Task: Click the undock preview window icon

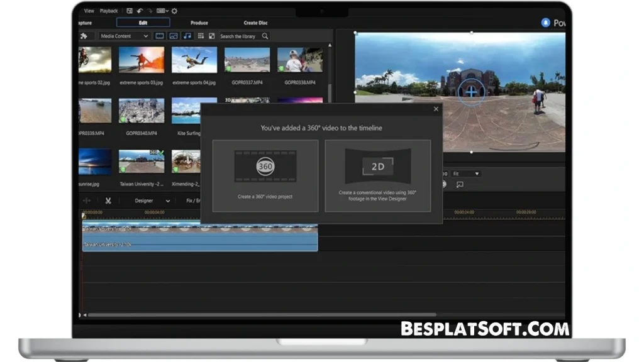Action: (x=460, y=184)
